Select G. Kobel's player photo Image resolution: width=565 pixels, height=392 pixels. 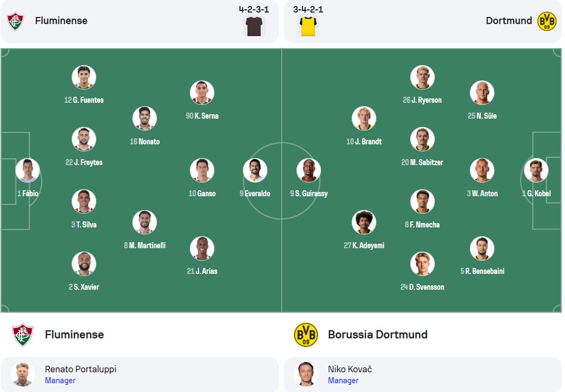pos(536,170)
